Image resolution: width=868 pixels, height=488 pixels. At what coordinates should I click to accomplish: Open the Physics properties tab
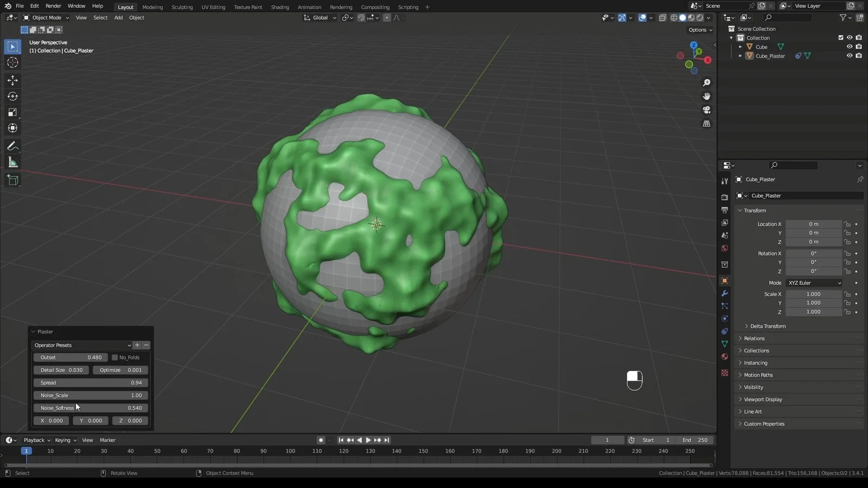tap(724, 318)
